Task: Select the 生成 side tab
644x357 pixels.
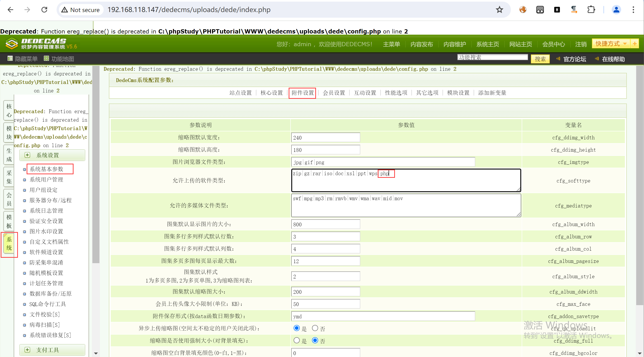Action: tap(9, 155)
